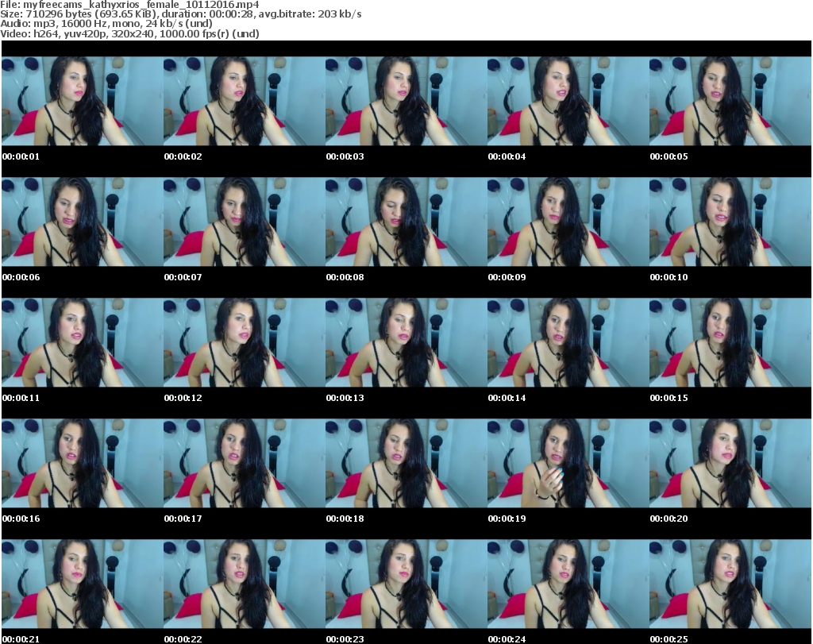Select the thumbnail frame at 00:00:19
813x644 pixels.
(x=568, y=463)
